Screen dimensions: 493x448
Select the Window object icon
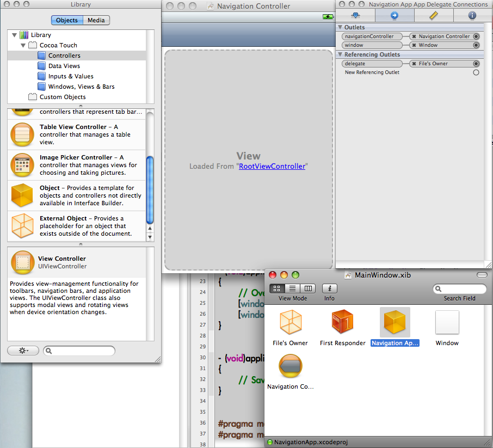[447, 323]
